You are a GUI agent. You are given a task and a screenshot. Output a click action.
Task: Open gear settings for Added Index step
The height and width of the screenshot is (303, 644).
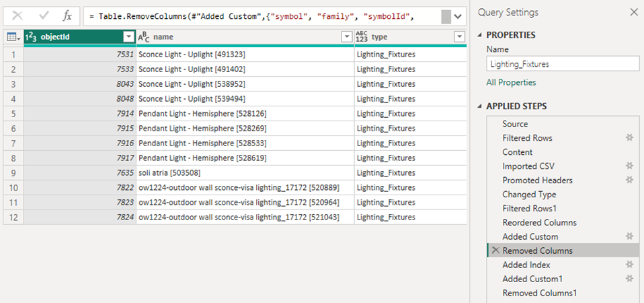click(x=629, y=265)
